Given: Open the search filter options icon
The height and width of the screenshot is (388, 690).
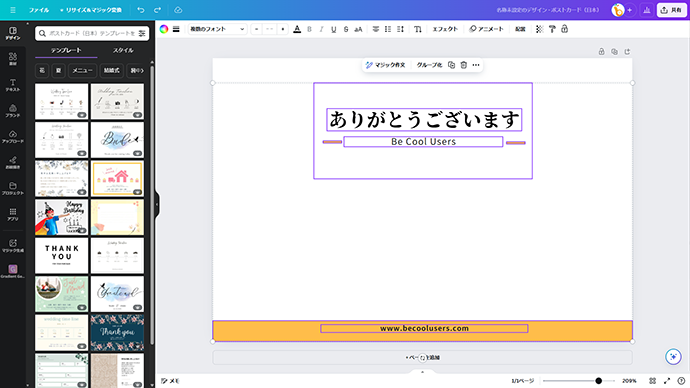Looking at the screenshot, I should (x=142, y=33).
